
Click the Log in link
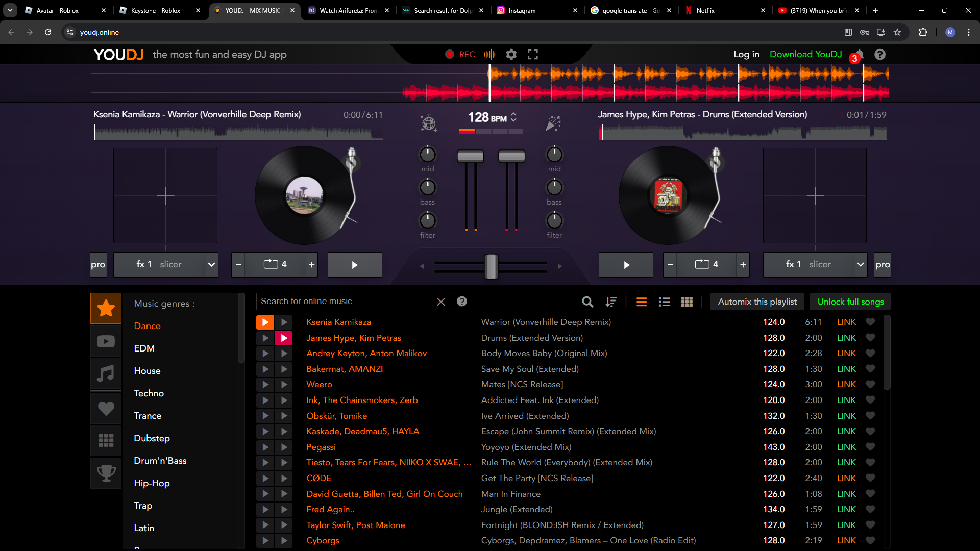[x=746, y=54]
